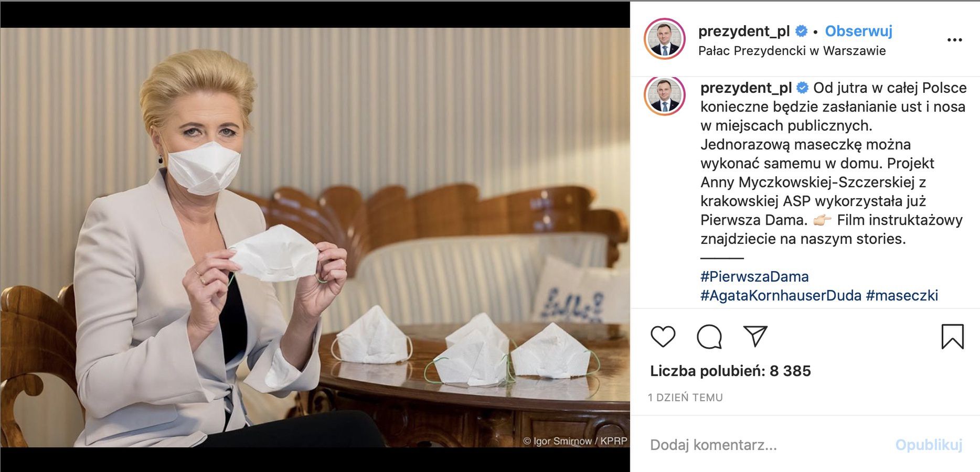Click the Obserwuj follow button

(858, 31)
